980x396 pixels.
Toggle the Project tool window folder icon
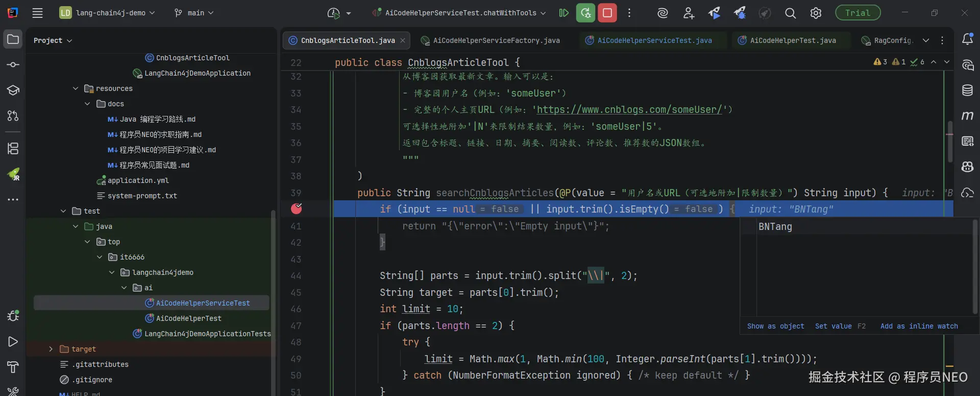coord(13,39)
